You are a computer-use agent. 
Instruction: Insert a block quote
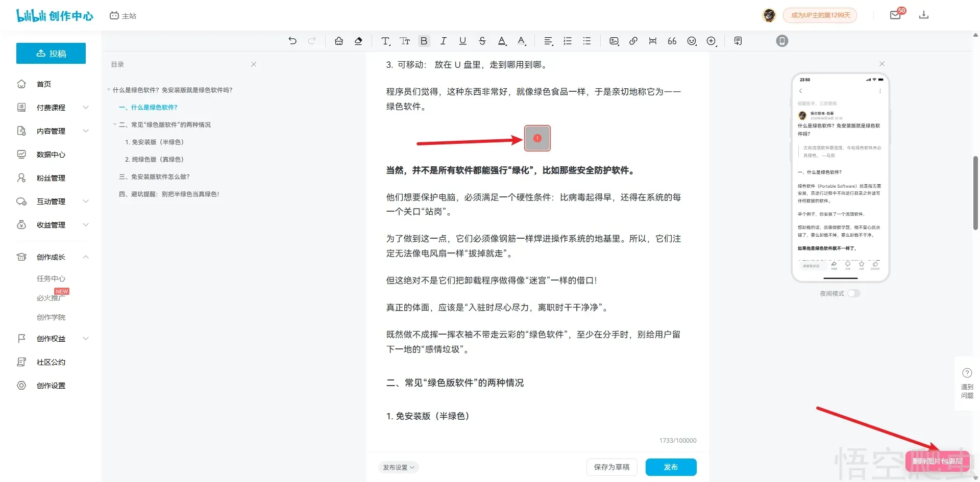click(672, 41)
